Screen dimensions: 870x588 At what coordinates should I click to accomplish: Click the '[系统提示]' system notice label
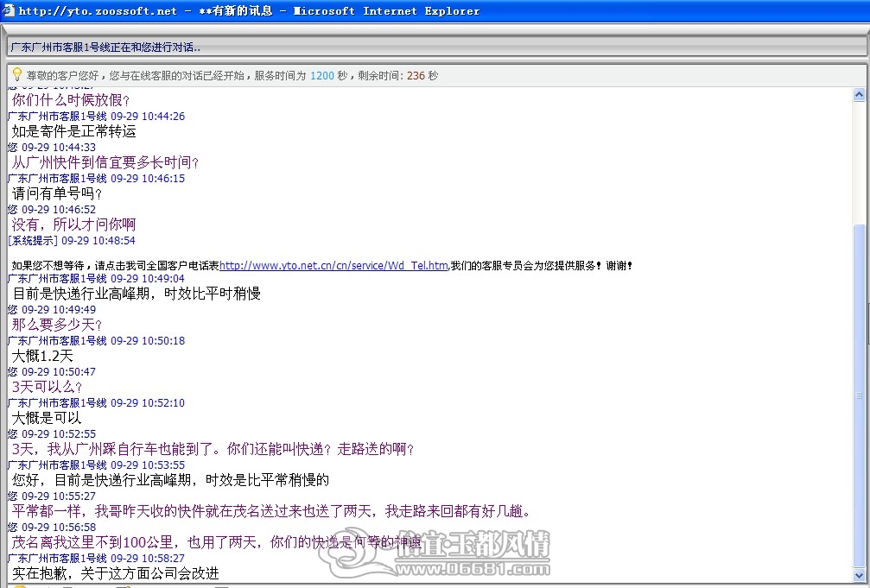tap(33, 241)
